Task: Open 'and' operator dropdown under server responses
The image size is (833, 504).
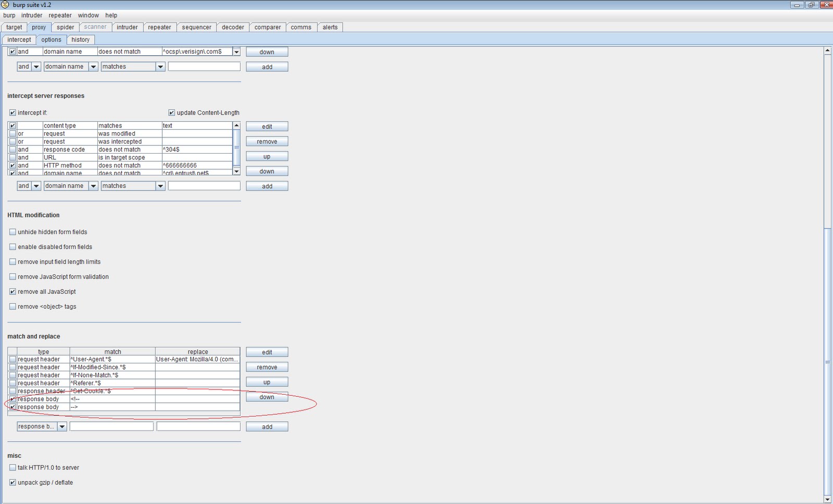Action: tap(36, 186)
